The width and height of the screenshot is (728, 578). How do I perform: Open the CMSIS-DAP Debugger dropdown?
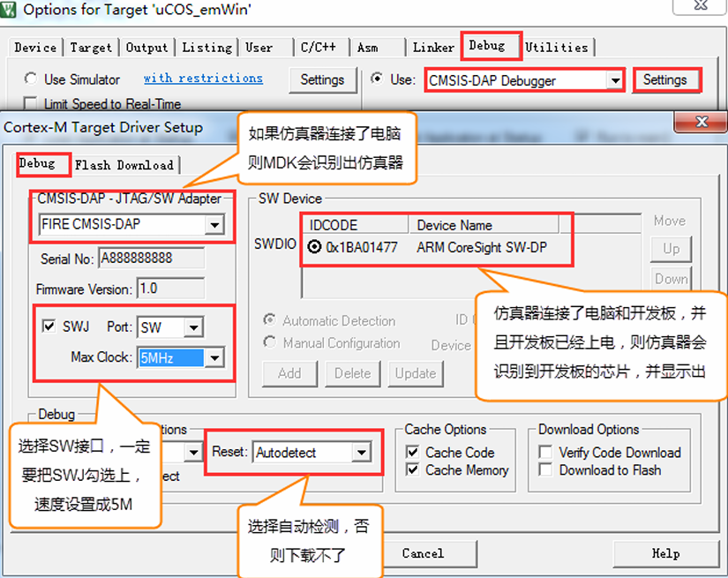point(615,81)
